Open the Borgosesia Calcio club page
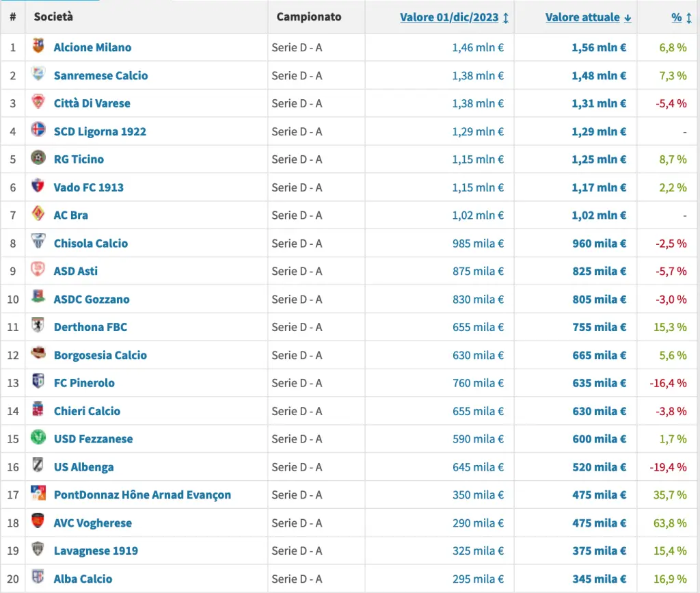 click(x=100, y=355)
